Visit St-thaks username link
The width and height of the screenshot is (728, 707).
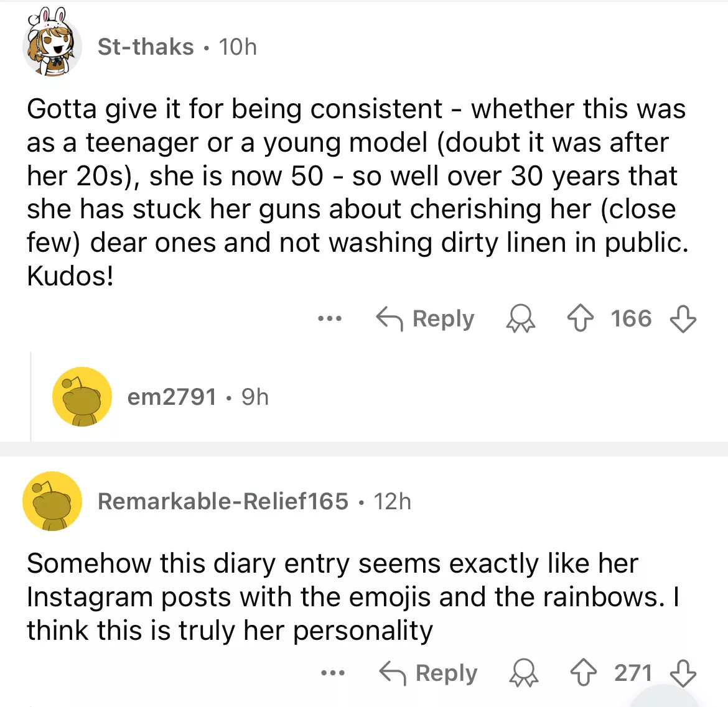click(146, 47)
